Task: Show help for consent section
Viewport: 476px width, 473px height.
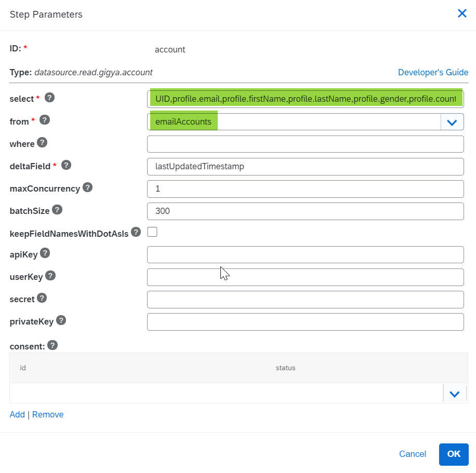Action: (x=52, y=345)
